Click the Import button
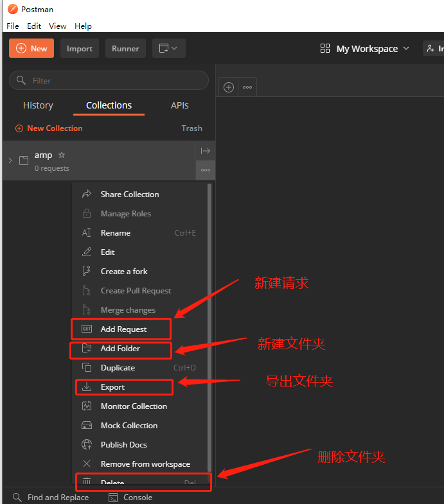This screenshot has height=504, width=444. [80, 49]
